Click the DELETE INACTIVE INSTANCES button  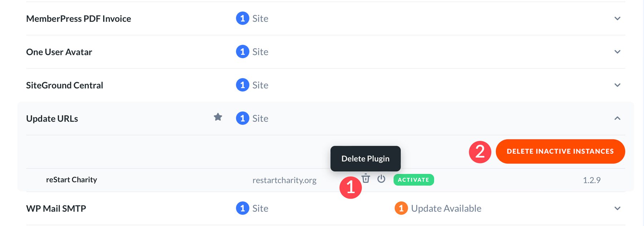click(x=560, y=151)
